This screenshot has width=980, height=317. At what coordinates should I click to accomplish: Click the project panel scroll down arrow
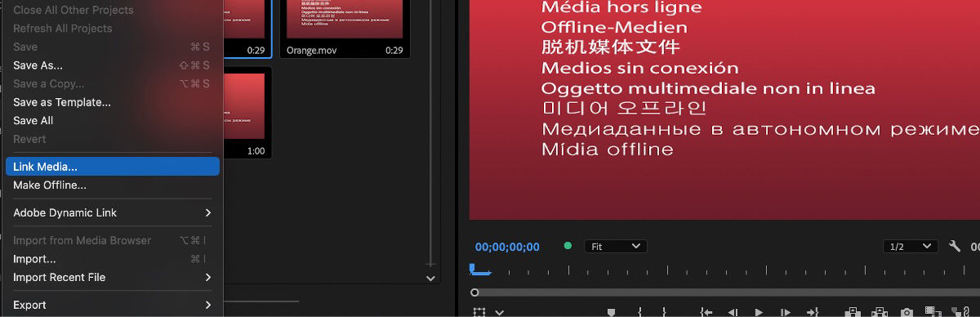click(430, 279)
